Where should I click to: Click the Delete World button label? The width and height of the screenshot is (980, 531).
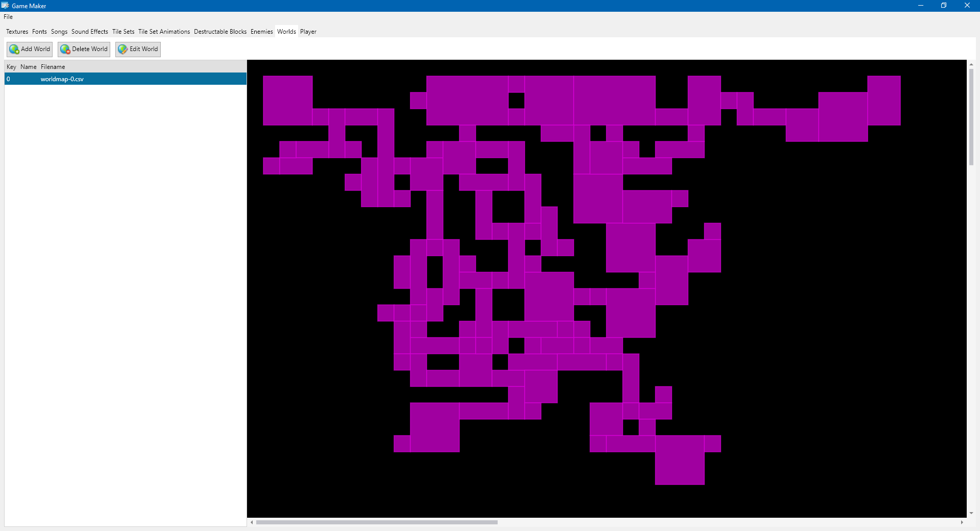(x=90, y=49)
